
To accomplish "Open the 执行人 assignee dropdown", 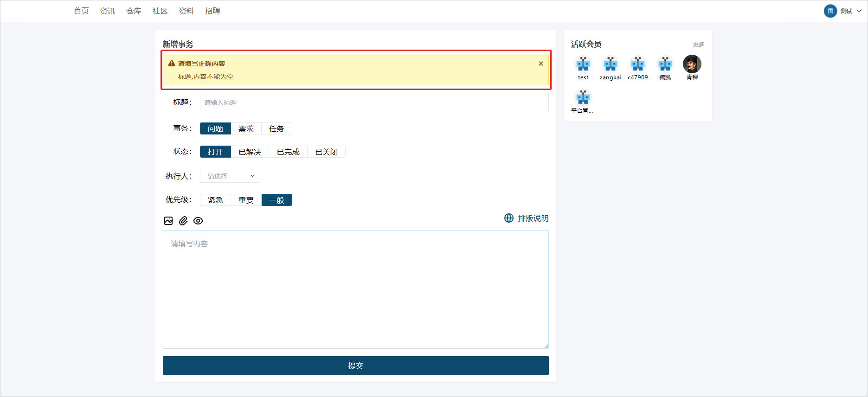I will (230, 176).
